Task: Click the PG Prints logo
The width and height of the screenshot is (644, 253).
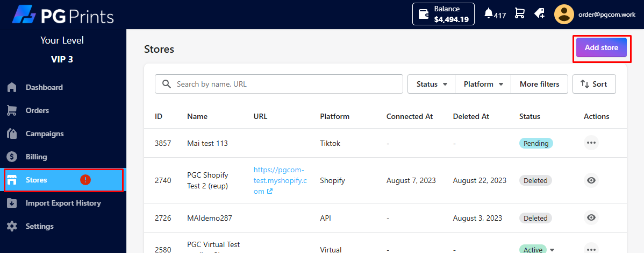Action: (x=63, y=15)
